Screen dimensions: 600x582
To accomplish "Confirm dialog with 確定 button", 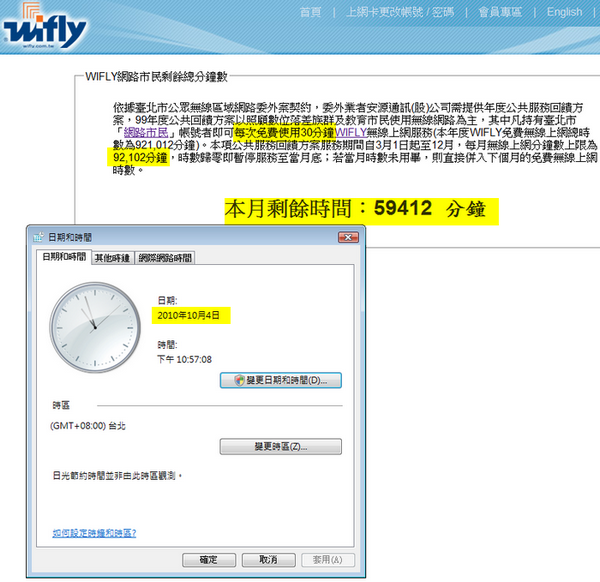I will [x=209, y=560].
